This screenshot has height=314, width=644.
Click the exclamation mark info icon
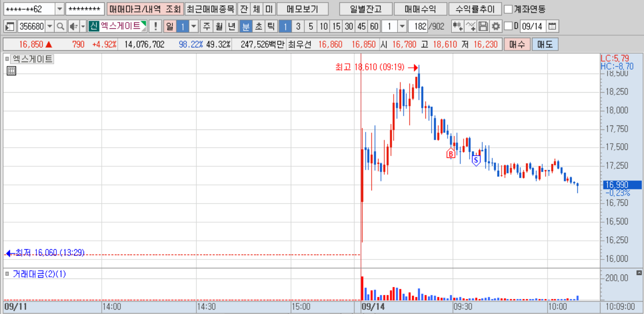coord(155,27)
